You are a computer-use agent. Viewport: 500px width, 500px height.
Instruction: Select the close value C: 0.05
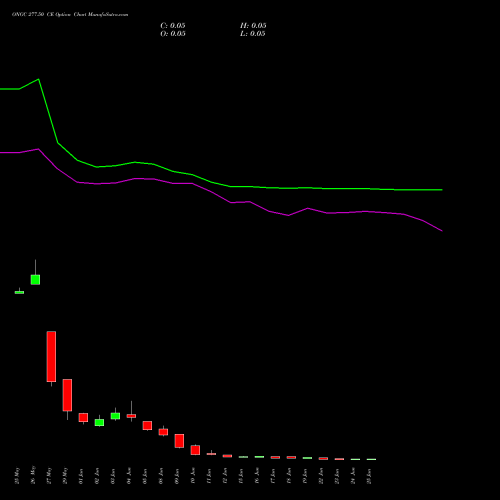[173, 26]
